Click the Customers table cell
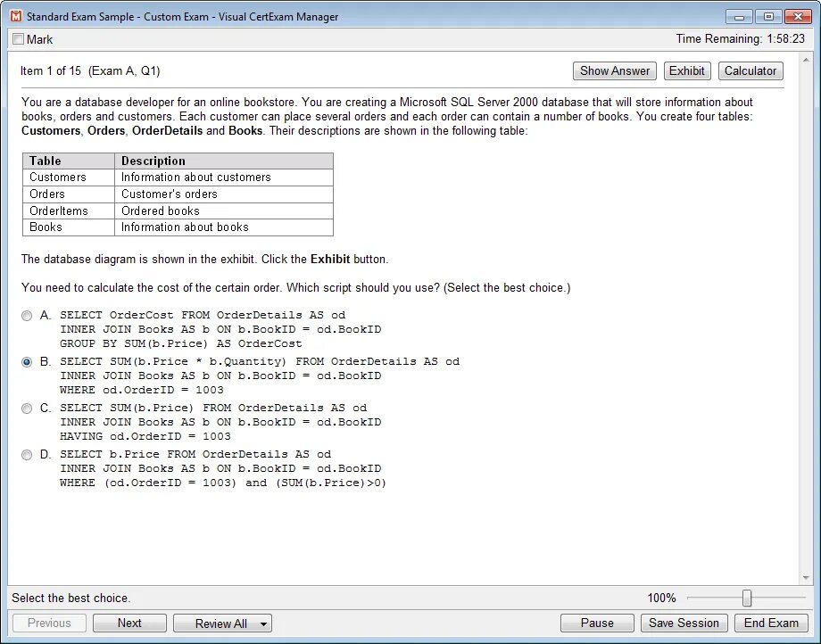 tap(69, 178)
